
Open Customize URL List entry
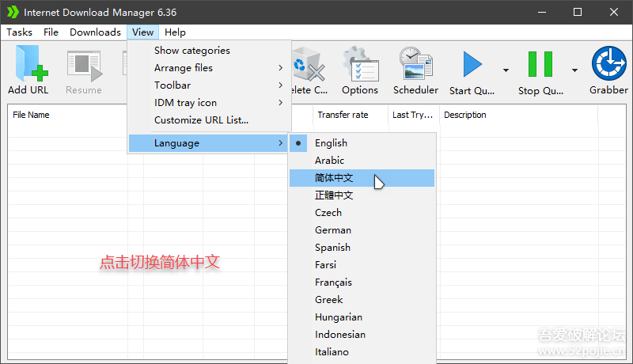[210, 119]
